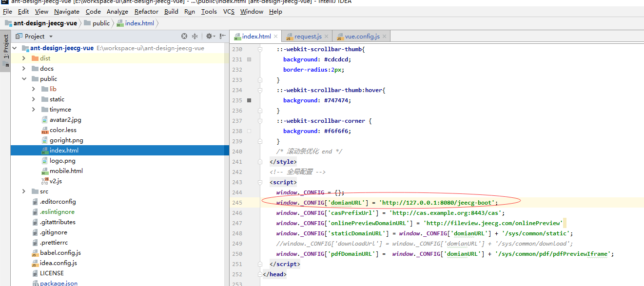Viewport: 644px width, 286px height.
Task: Open the Project view dropdown
Action: click(51, 37)
